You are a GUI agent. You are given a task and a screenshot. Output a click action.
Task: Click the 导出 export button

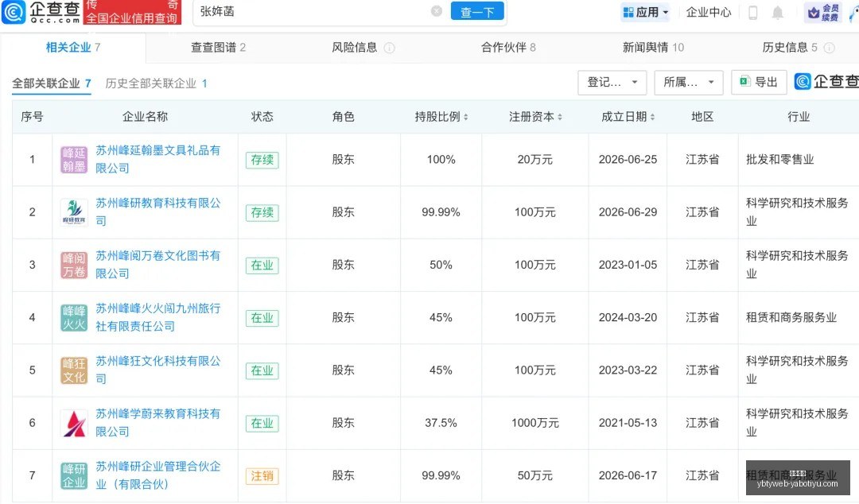point(759,82)
